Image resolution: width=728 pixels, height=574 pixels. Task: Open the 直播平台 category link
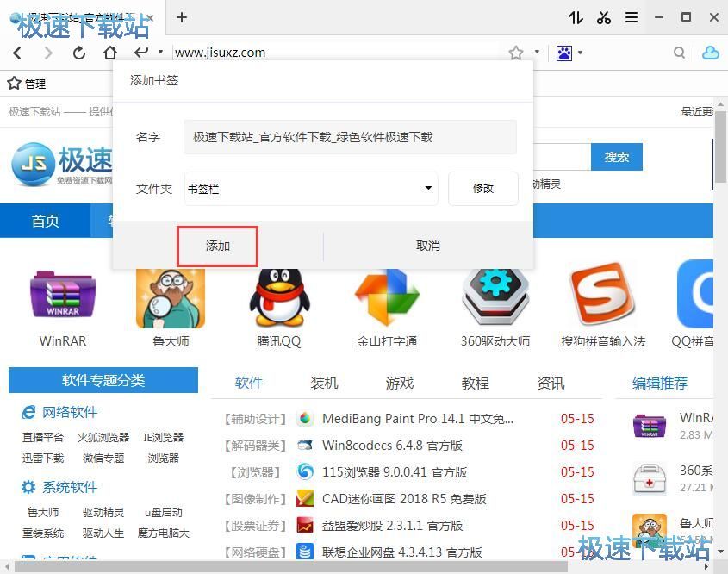click(x=43, y=438)
